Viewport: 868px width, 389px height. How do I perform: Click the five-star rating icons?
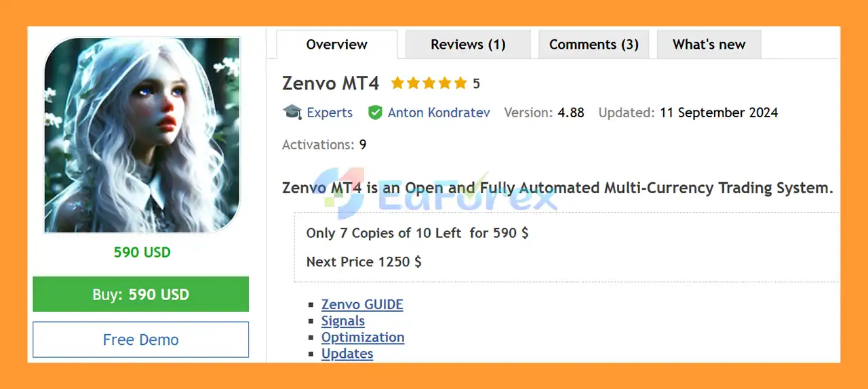tap(429, 83)
